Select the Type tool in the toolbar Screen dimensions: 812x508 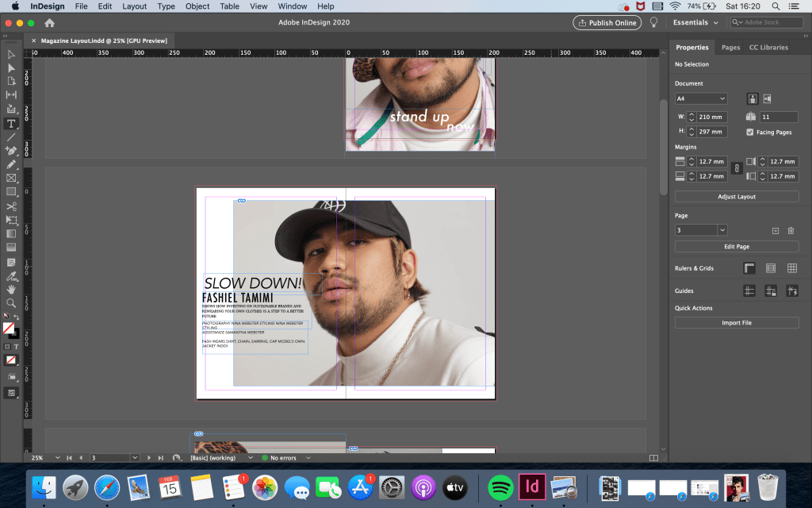pos(11,124)
